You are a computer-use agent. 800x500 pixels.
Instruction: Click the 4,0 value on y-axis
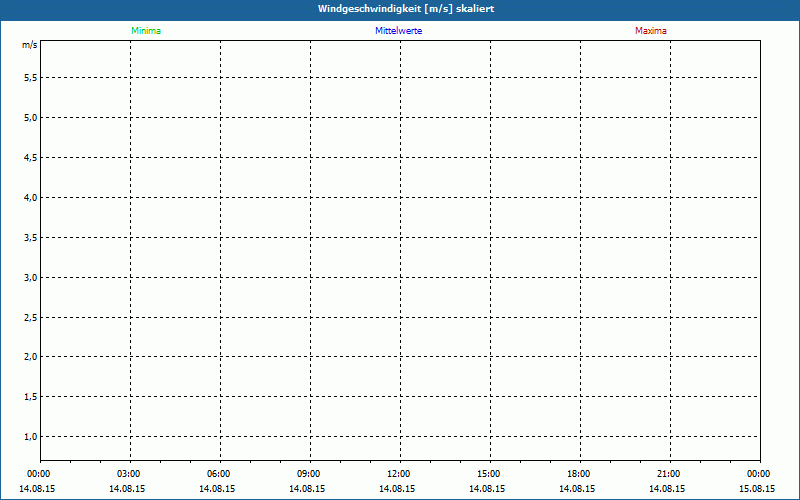[30, 198]
